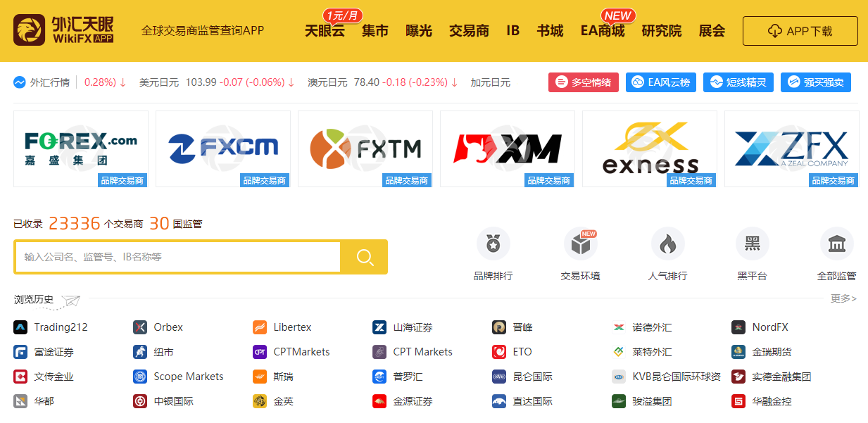Click the magnifier search button
The image size is (868, 423).
(x=364, y=257)
